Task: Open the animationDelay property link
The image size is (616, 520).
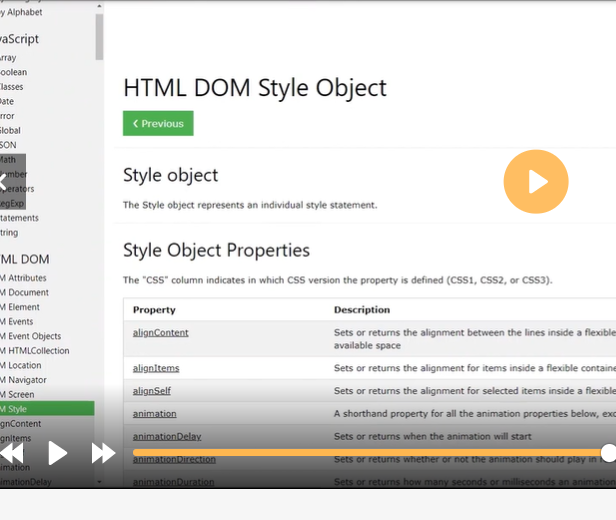Action: tap(167, 436)
